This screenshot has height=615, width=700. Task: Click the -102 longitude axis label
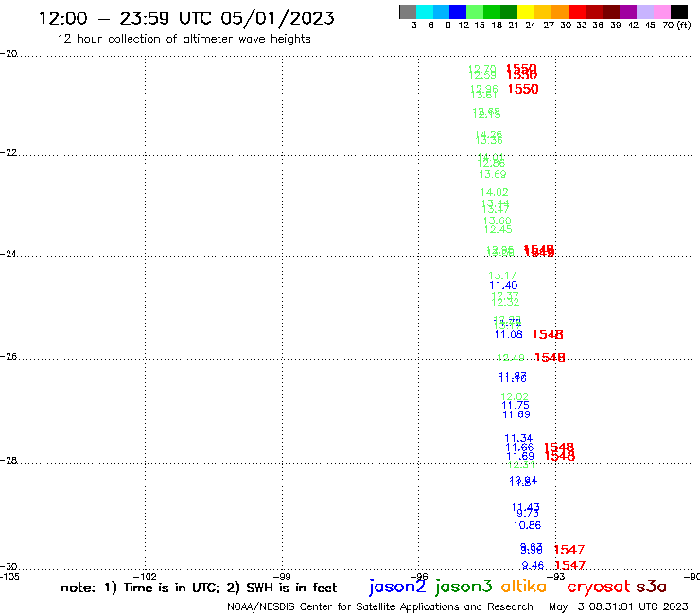145,576
